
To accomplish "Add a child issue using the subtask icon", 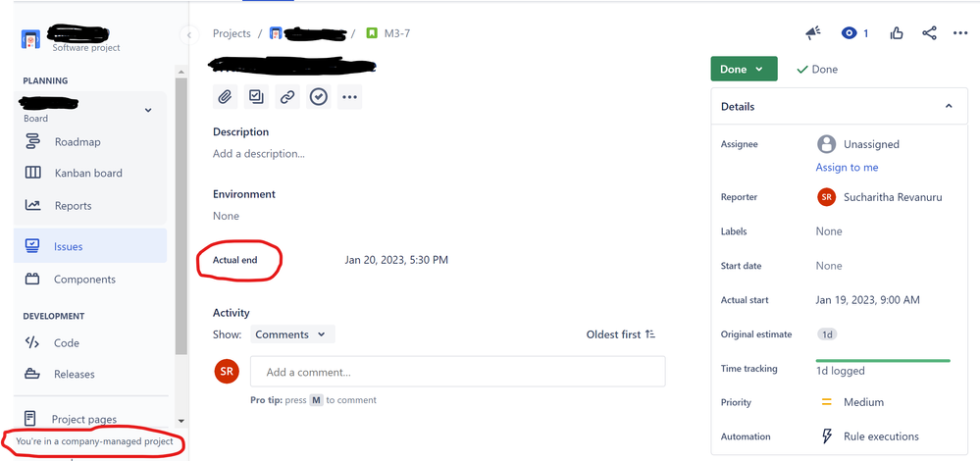I will 256,97.
